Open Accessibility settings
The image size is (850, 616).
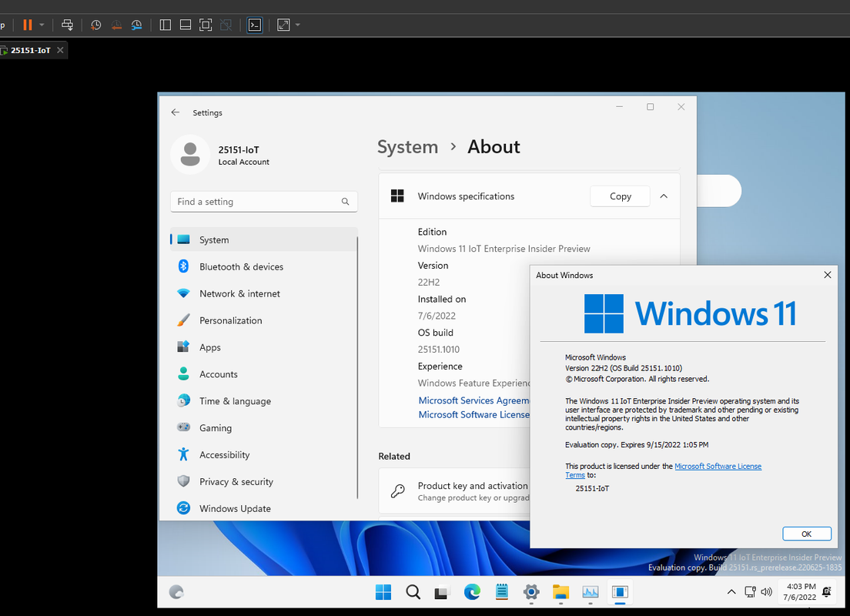(x=263, y=455)
